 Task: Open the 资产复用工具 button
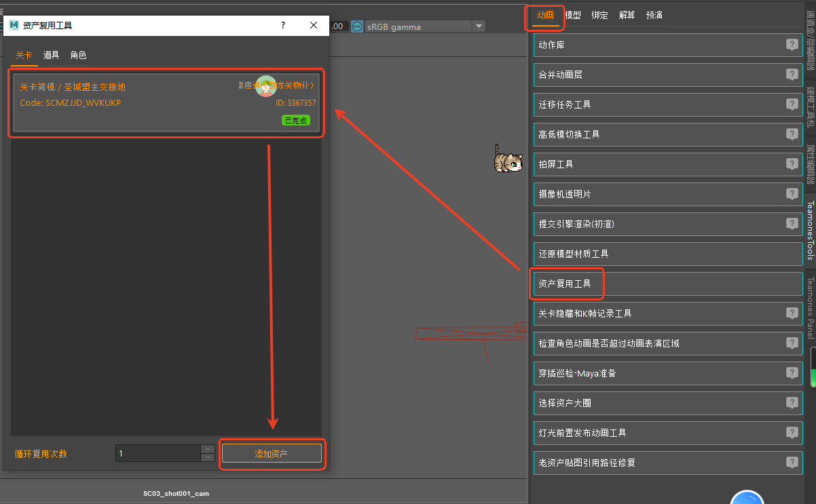pos(565,284)
